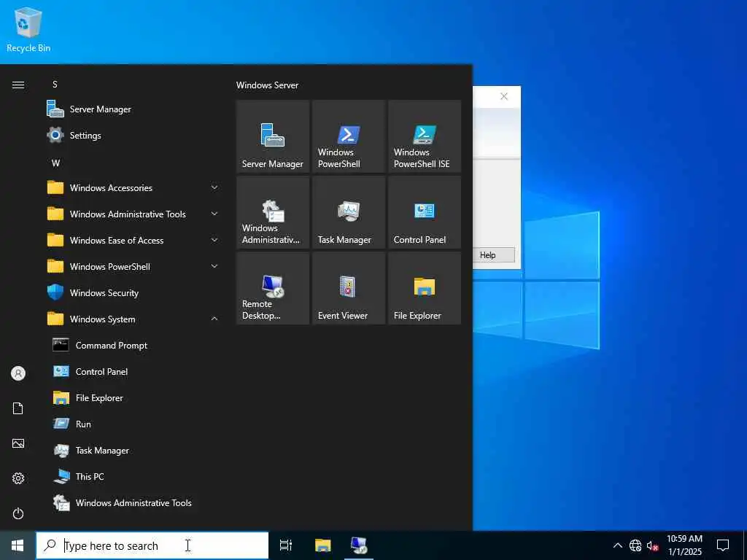
Task: Open the Action Center notifications icon
Action: tap(723, 545)
